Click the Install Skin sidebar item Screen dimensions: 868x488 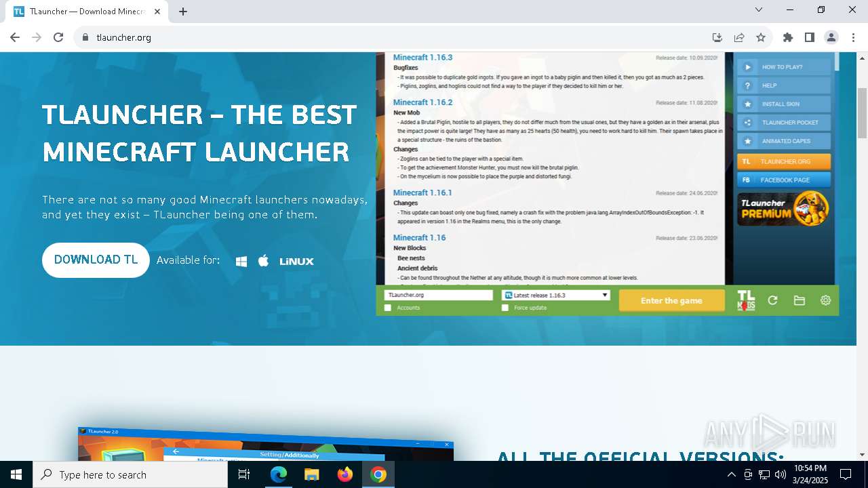[x=784, y=104]
